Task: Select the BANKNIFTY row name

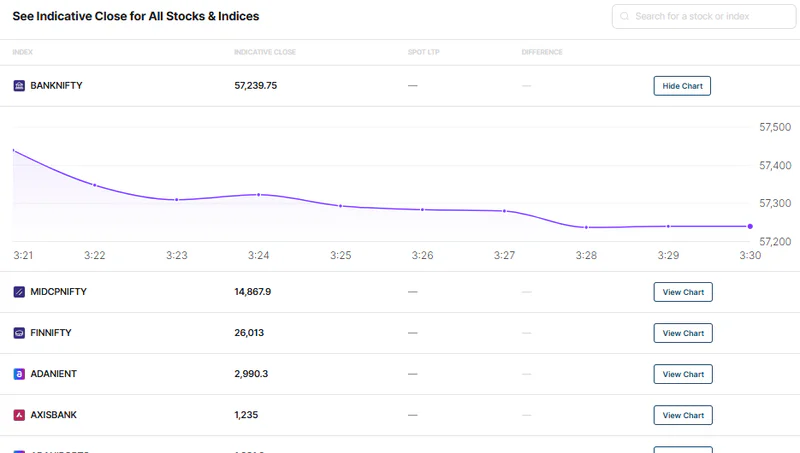Action: pos(56,86)
